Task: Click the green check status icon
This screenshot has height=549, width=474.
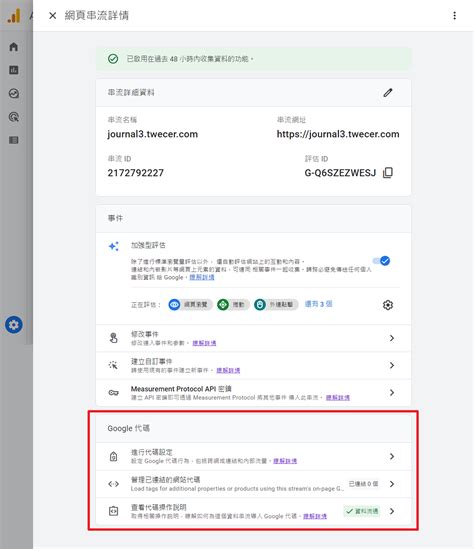Action: [x=113, y=59]
